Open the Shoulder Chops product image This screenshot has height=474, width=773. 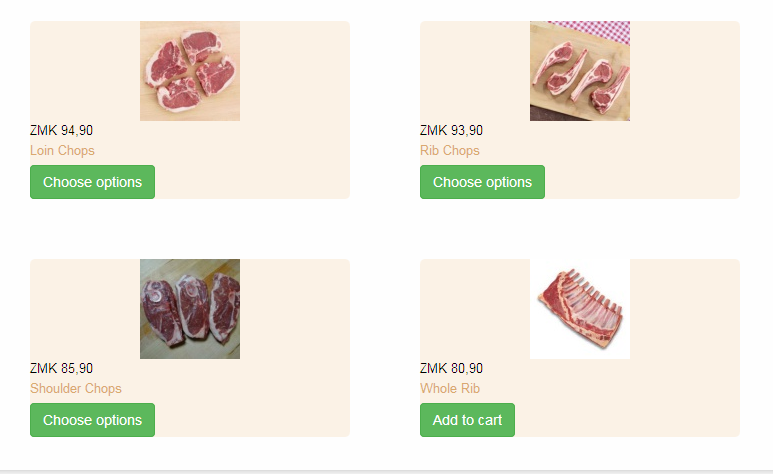click(x=190, y=309)
